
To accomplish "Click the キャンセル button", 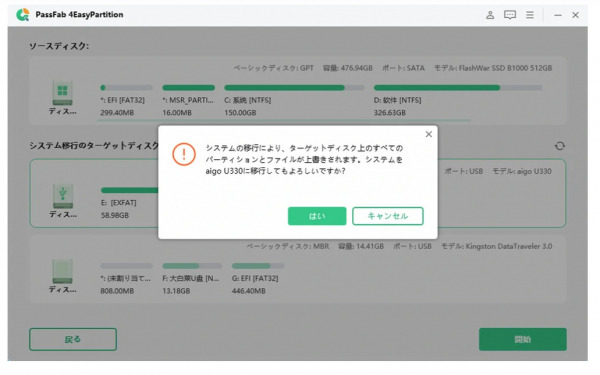I will pyautogui.click(x=388, y=216).
